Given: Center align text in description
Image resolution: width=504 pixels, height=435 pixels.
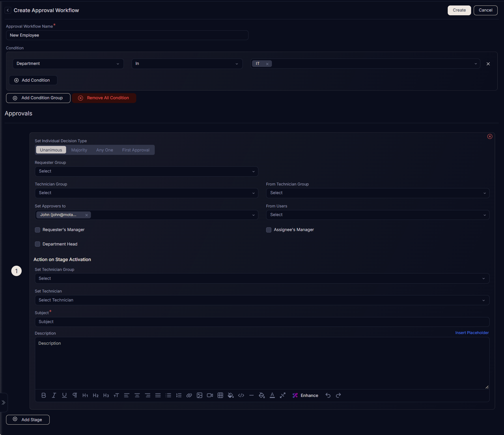Looking at the screenshot, I should pyautogui.click(x=137, y=395).
